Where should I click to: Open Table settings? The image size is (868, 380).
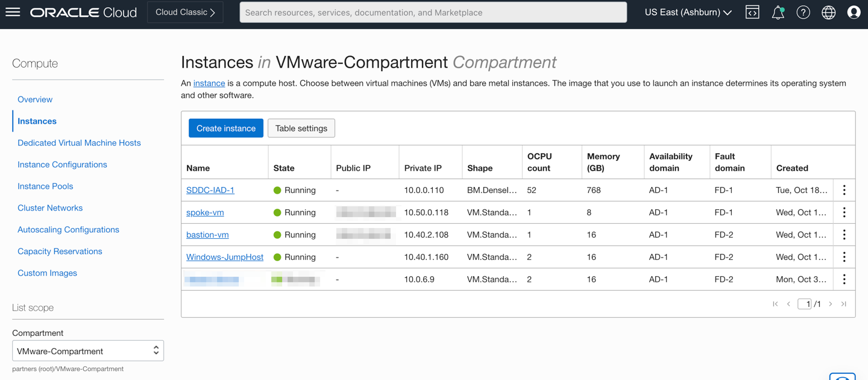click(x=301, y=128)
